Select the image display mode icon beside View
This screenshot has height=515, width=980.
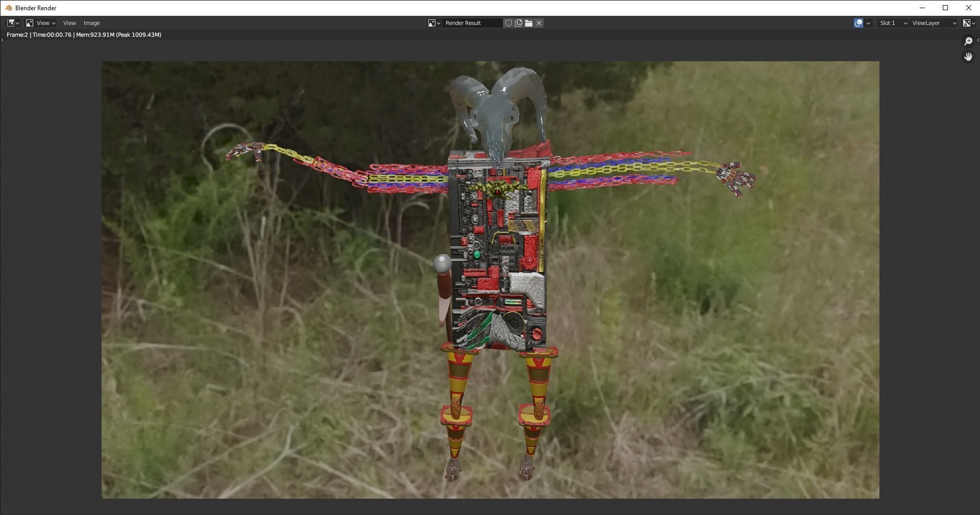29,22
